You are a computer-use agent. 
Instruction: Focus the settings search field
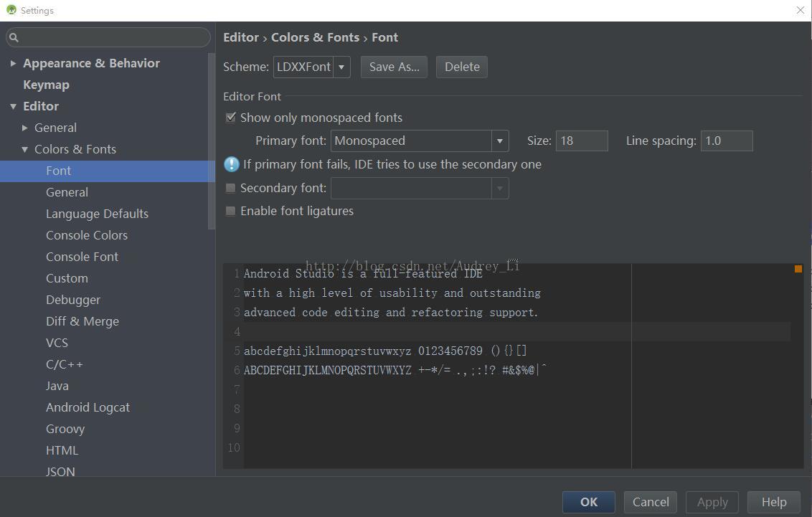[x=108, y=37]
